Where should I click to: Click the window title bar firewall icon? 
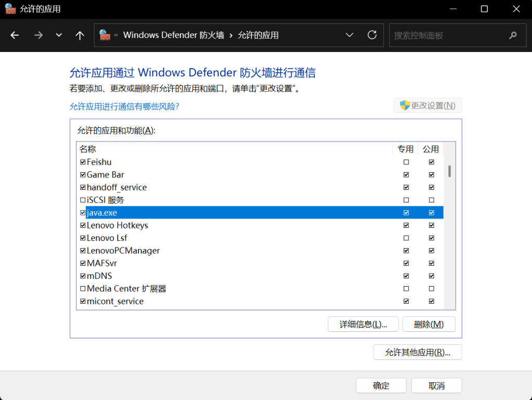coord(10,9)
